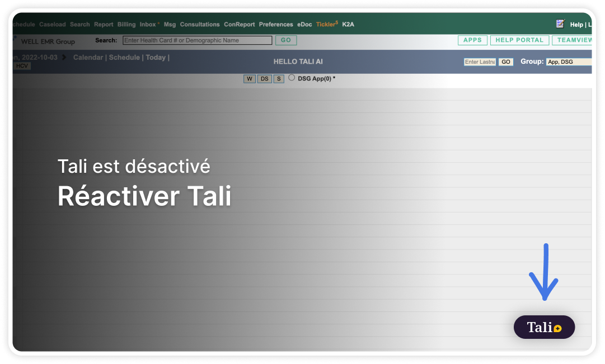This screenshot has height=364, width=605.
Task: Click the W week view button
Action: click(x=250, y=79)
